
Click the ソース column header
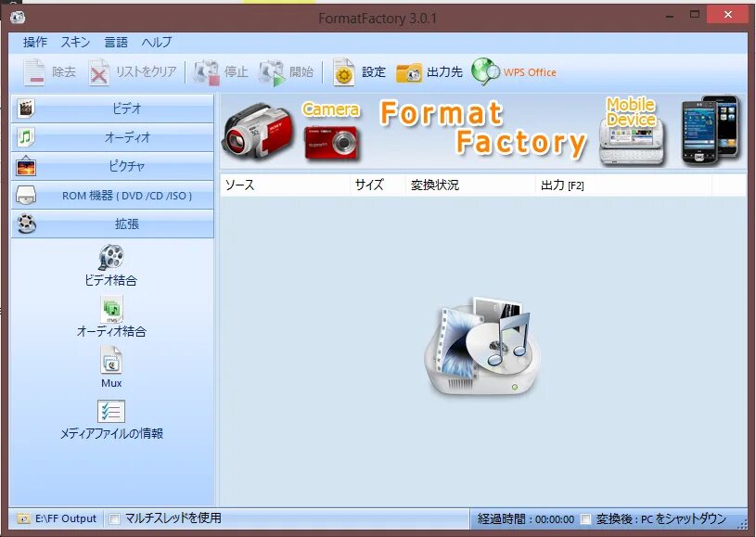pyautogui.click(x=285, y=185)
